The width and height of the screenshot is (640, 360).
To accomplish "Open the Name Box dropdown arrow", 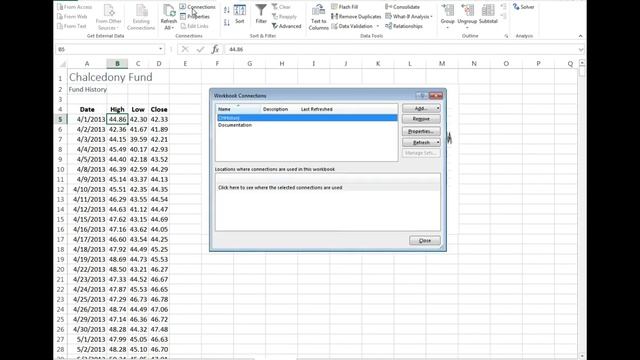I will click(x=160, y=49).
